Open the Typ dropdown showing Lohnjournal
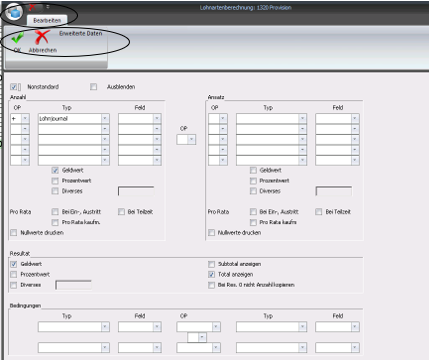 click(105, 119)
